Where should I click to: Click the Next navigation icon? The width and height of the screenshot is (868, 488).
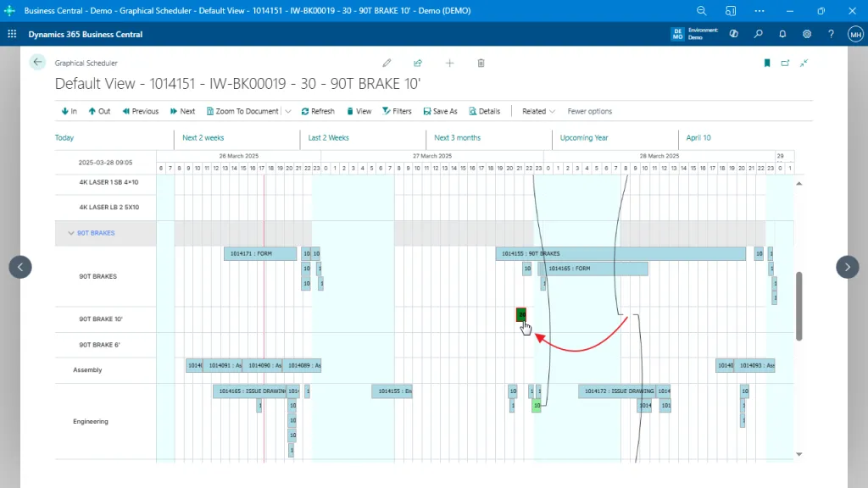point(182,111)
